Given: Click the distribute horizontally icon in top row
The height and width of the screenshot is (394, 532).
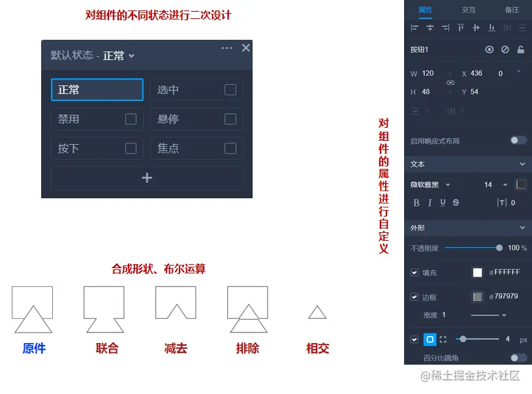Looking at the screenshot, I should click(x=507, y=28).
